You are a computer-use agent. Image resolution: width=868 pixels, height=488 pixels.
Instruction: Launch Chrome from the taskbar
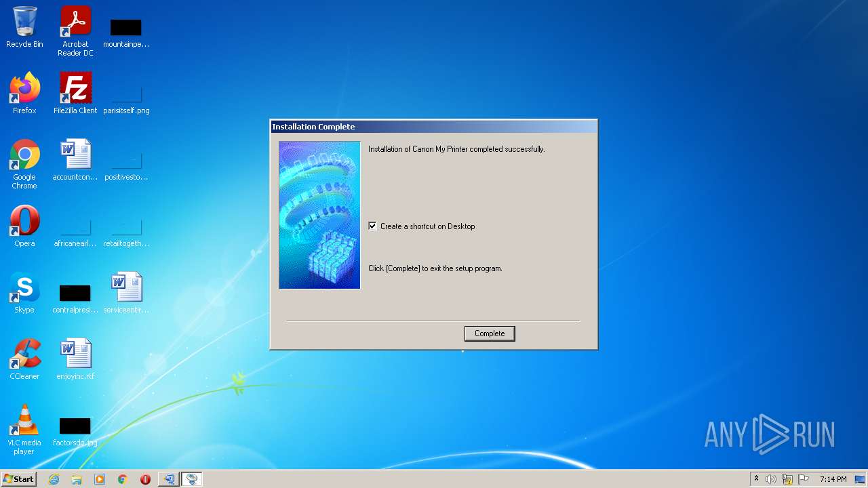[x=123, y=479]
